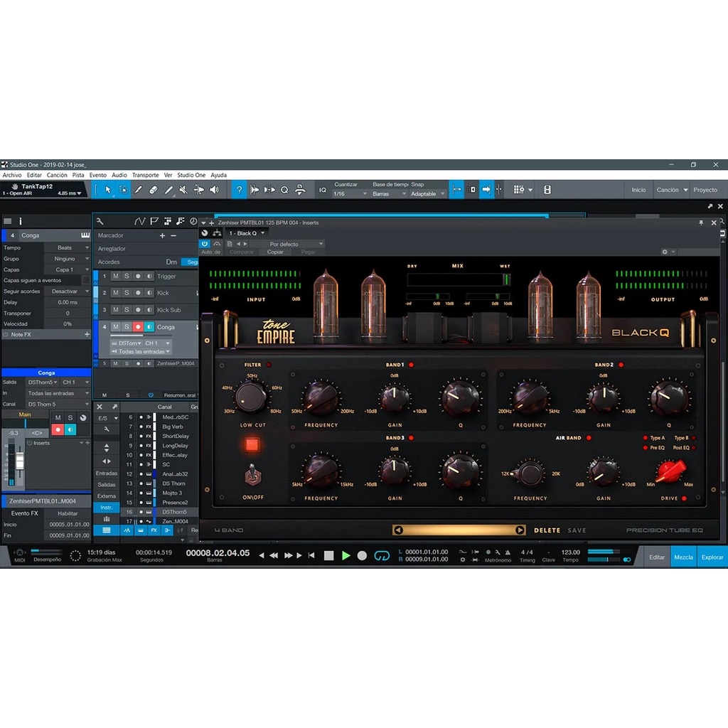This screenshot has width=728, height=728.
Task: Select the Arrow tool in the toolbar
Action: tap(108, 190)
